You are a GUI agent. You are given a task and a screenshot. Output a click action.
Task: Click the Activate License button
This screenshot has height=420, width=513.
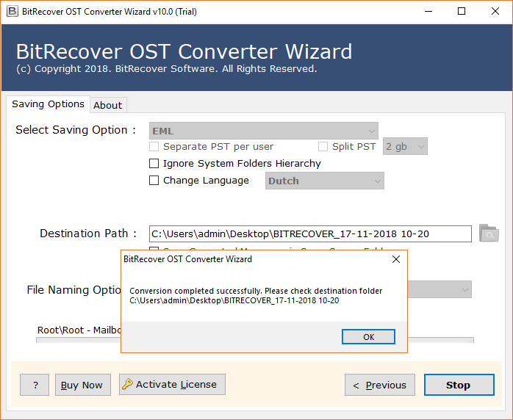[172, 384]
